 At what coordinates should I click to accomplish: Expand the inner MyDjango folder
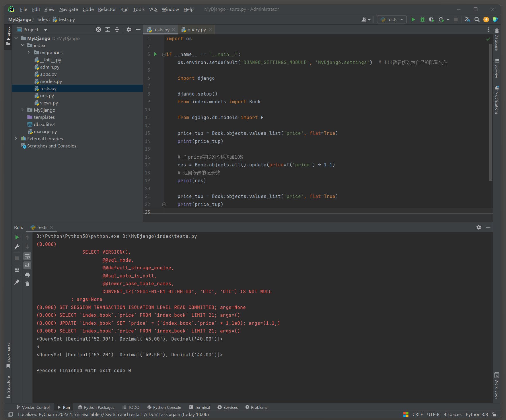click(x=22, y=110)
